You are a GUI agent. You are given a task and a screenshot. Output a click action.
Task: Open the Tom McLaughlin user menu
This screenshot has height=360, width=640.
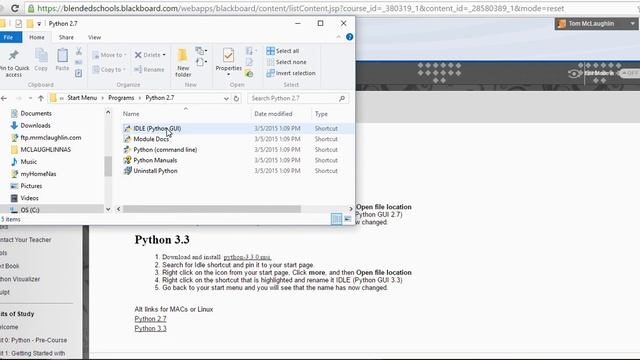point(596,24)
